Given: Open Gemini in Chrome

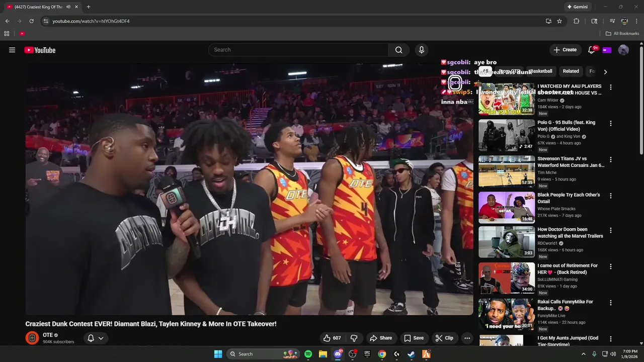Looking at the screenshot, I should tap(577, 7).
